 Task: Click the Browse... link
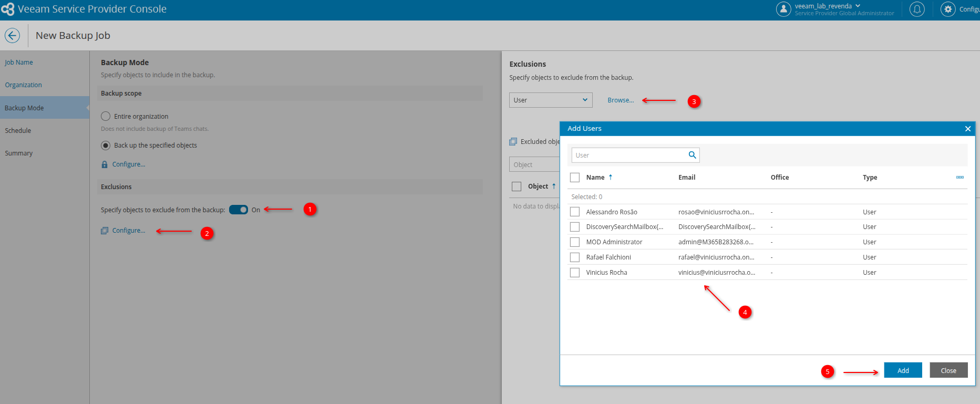click(x=621, y=100)
